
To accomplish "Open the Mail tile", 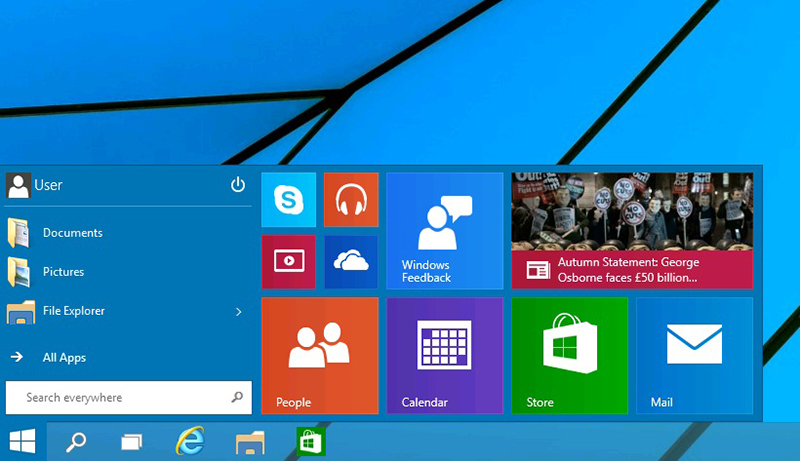I will (x=694, y=355).
